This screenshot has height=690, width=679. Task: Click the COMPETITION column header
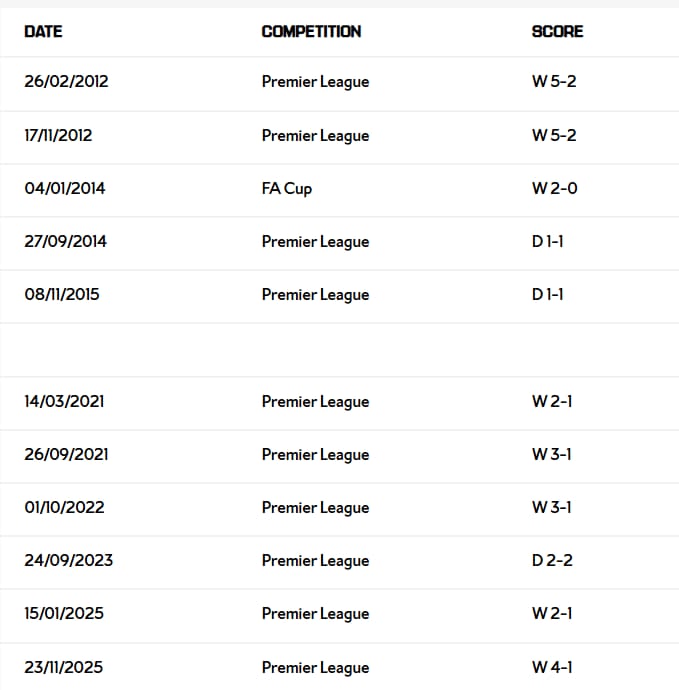pyautogui.click(x=311, y=31)
